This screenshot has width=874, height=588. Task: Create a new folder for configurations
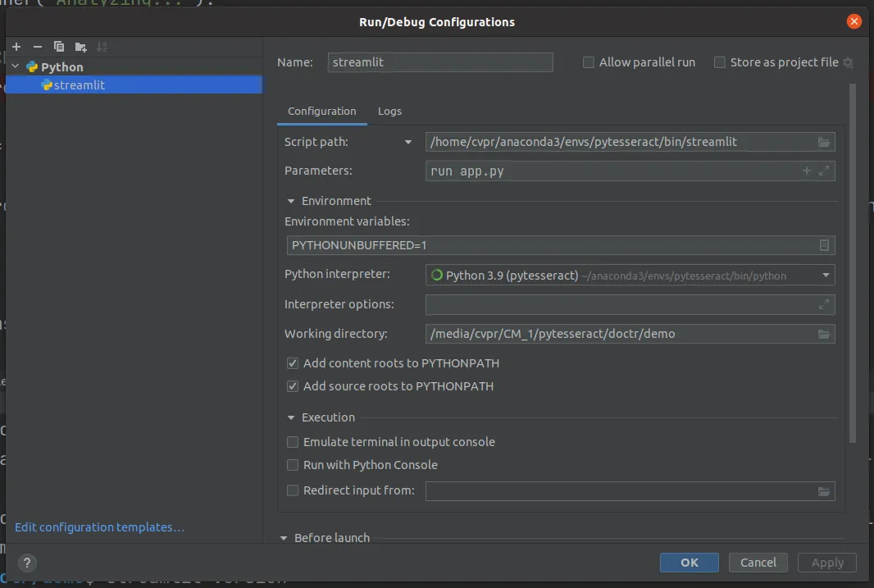tap(80, 47)
